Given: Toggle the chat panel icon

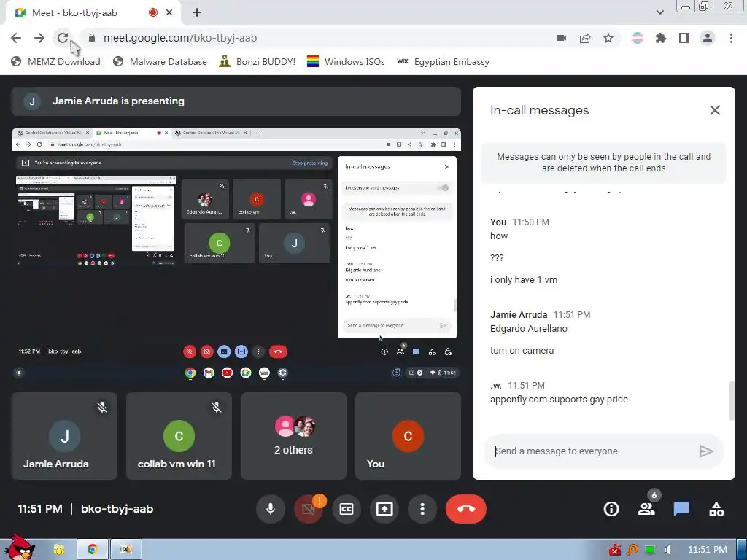Looking at the screenshot, I should (681, 509).
